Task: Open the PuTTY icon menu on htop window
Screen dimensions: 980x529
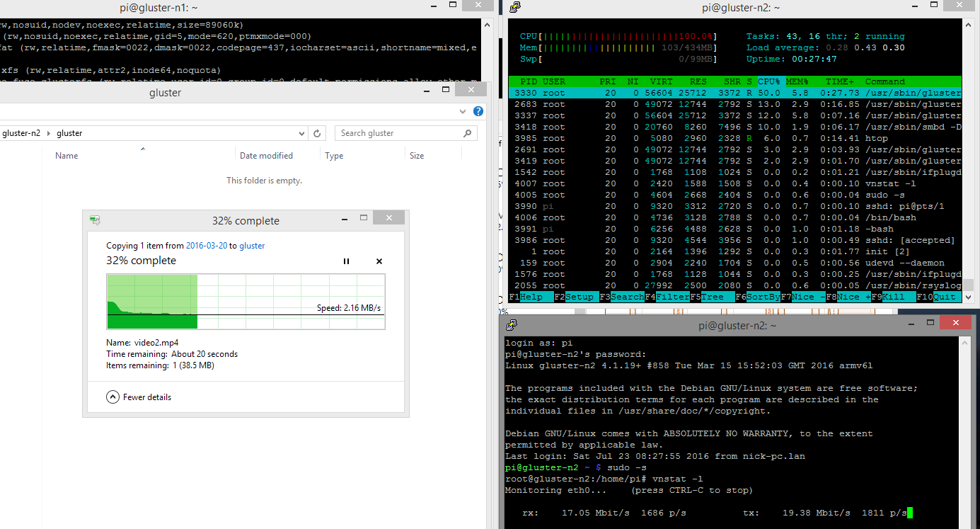Action: pos(514,7)
